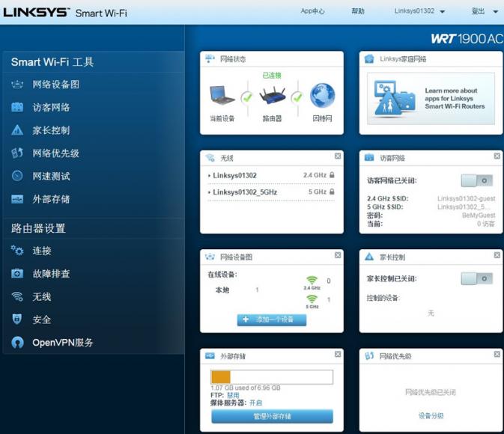Click the 媒体服务器 开启 link
Image resolution: width=504 pixels, height=434 pixels.
click(256, 403)
